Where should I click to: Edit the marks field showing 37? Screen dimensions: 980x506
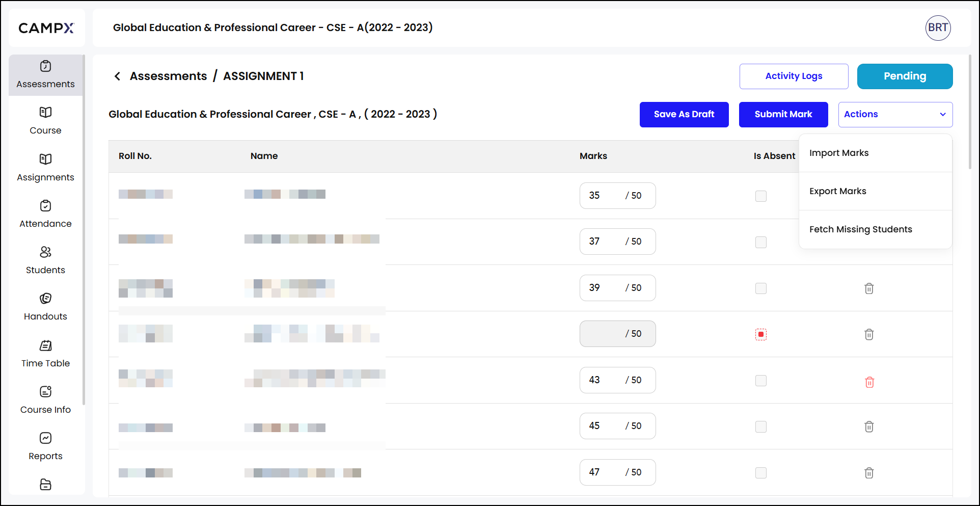(x=617, y=242)
